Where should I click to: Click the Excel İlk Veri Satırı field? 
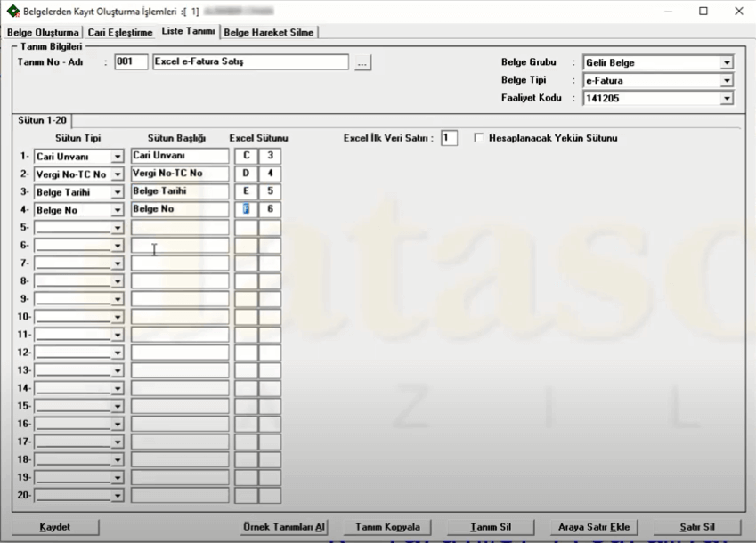coord(449,138)
